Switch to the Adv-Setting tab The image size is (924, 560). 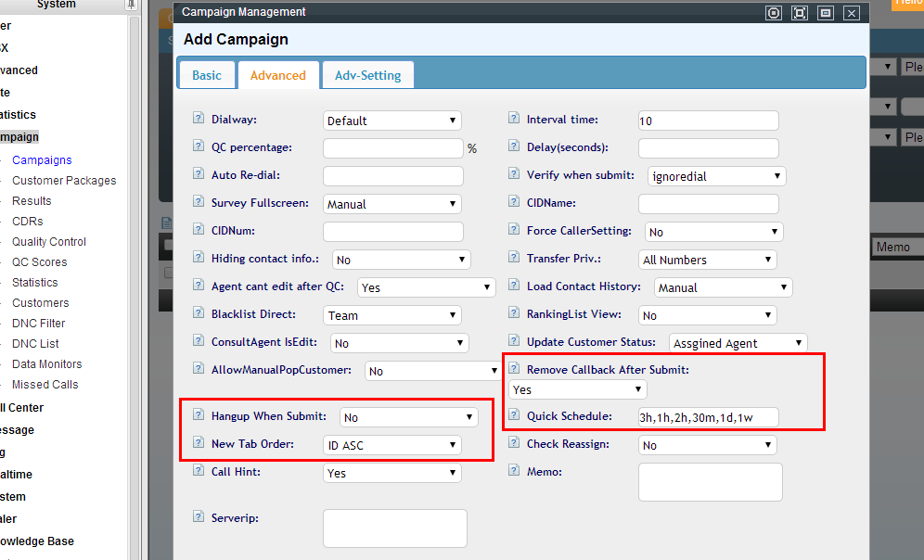tap(367, 75)
